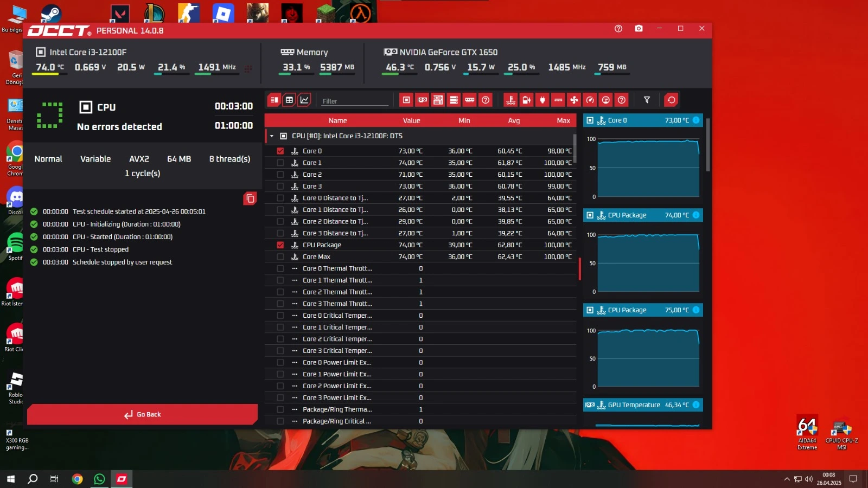Check Package/Ring Thermal row checkbox

(x=280, y=409)
